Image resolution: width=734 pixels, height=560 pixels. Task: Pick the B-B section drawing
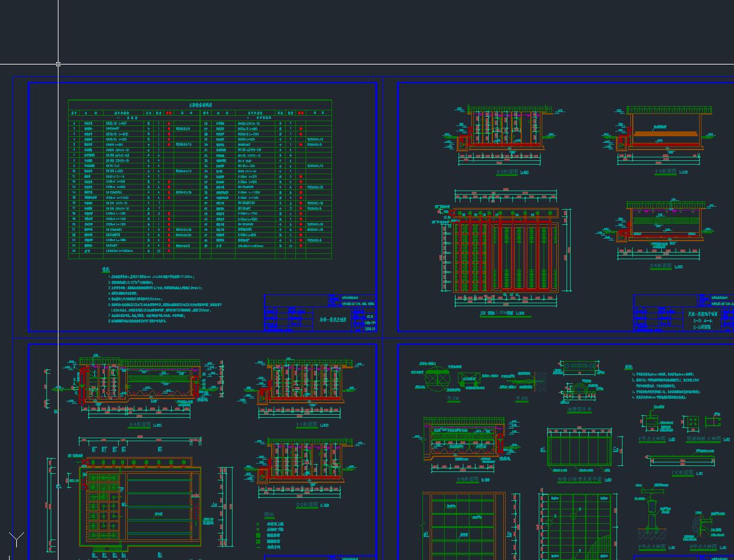tap(468, 443)
